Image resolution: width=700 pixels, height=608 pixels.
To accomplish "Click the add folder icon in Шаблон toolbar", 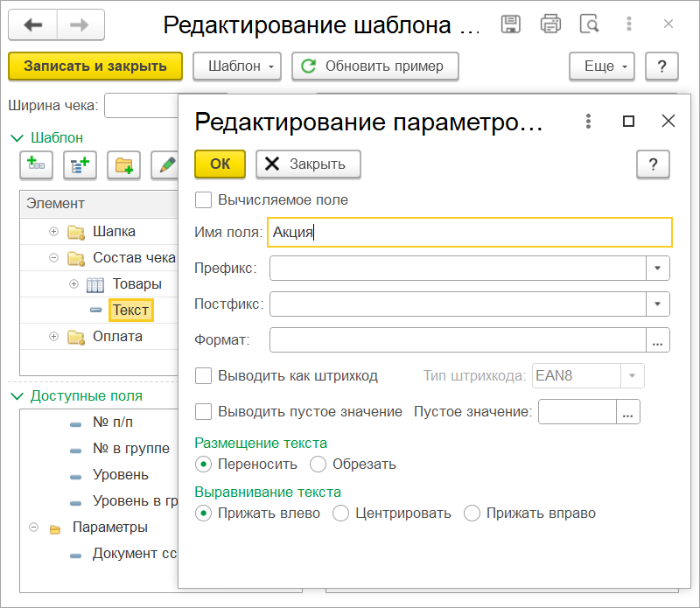I will point(123,164).
